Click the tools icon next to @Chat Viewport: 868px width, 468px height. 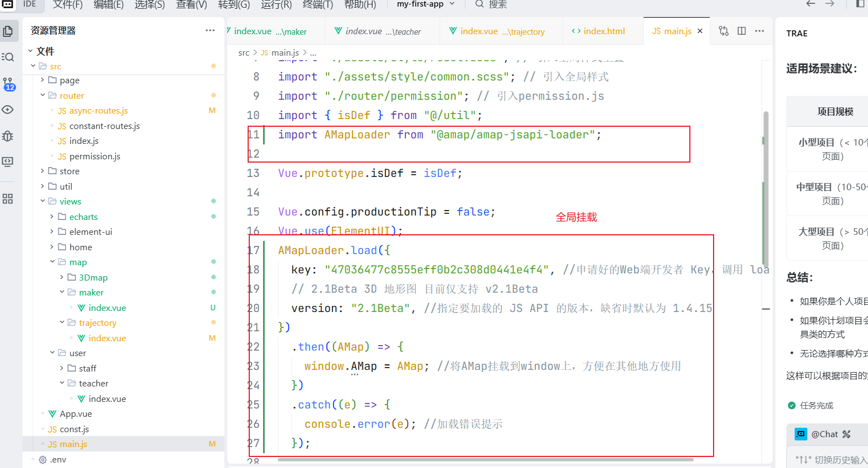pyautogui.click(x=846, y=434)
